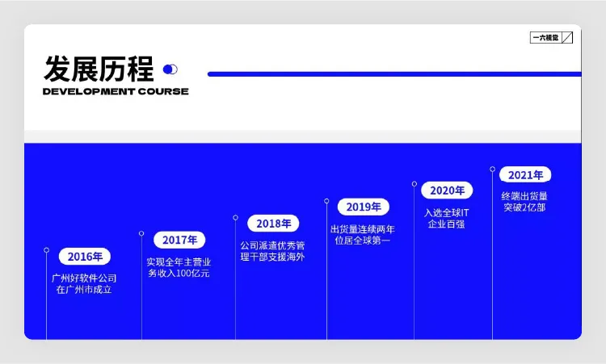The image size is (606, 364).
Task: Click the 2018年 year pill label
Action: tap(273, 224)
